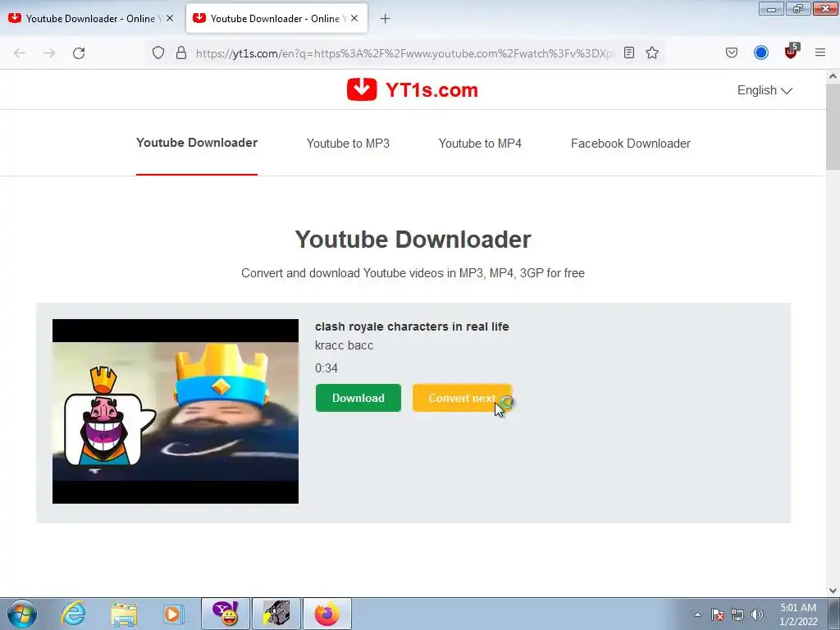Open Windows Media Player taskbar icon
The image size is (840, 630).
click(173, 614)
